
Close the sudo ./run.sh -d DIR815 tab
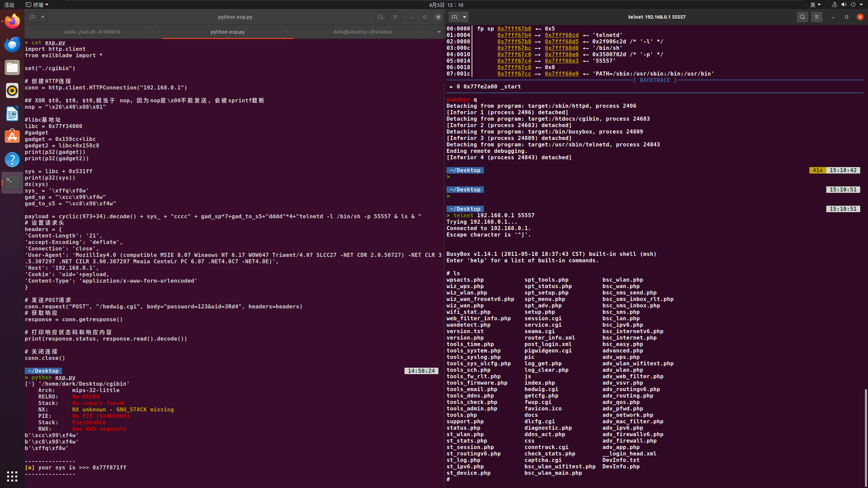[x=152, y=32]
